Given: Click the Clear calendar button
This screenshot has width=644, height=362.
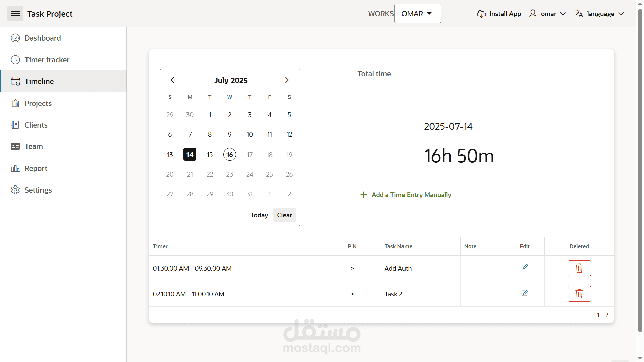Looking at the screenshot, I should tap(284, 215).
